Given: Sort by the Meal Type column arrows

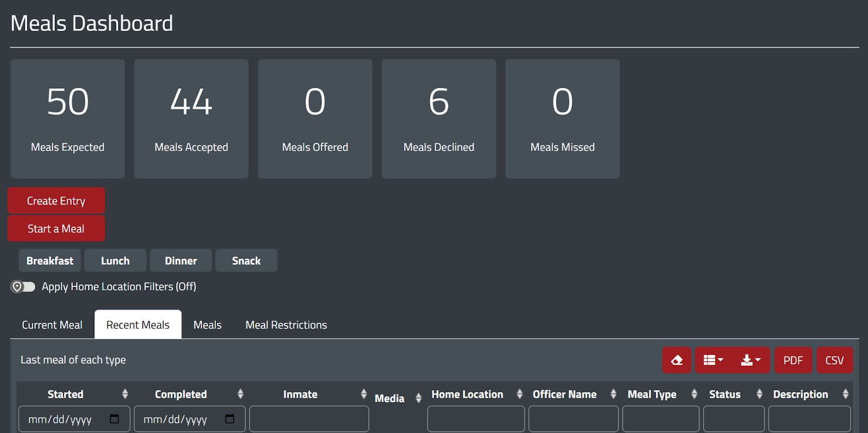Looking at the screenshot, I should pyautogui.click(x=694, y=394).
